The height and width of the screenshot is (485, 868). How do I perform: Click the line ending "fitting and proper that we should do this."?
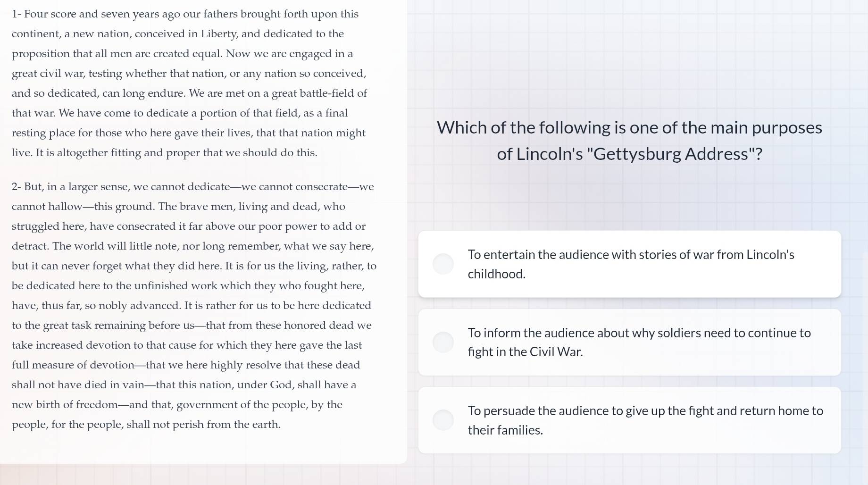(x=164, y=153)
